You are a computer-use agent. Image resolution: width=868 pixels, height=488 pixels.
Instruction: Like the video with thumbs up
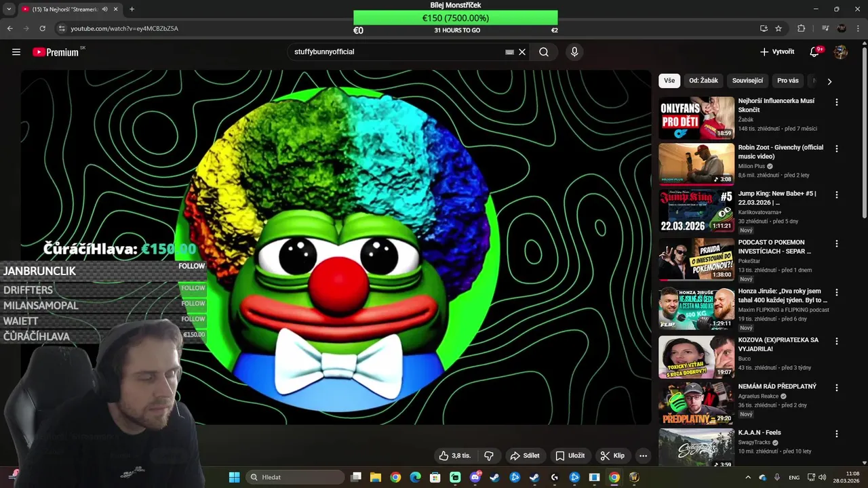click(x=454, y=455)
